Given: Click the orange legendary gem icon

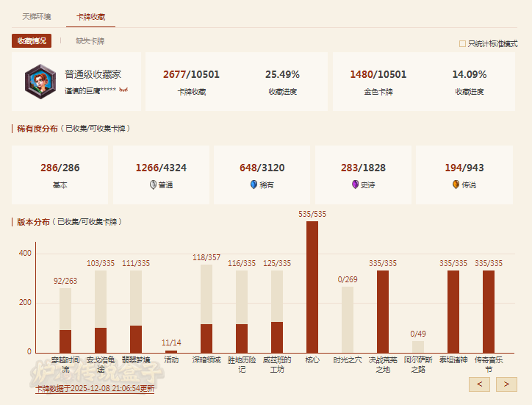Looking at the screenshot, I should [x=456, y=185].
